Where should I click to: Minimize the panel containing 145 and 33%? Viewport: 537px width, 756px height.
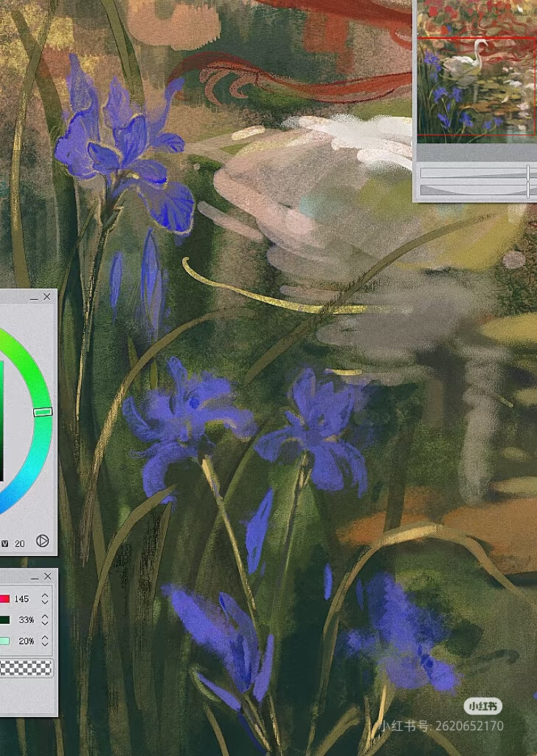click(35, 577)
